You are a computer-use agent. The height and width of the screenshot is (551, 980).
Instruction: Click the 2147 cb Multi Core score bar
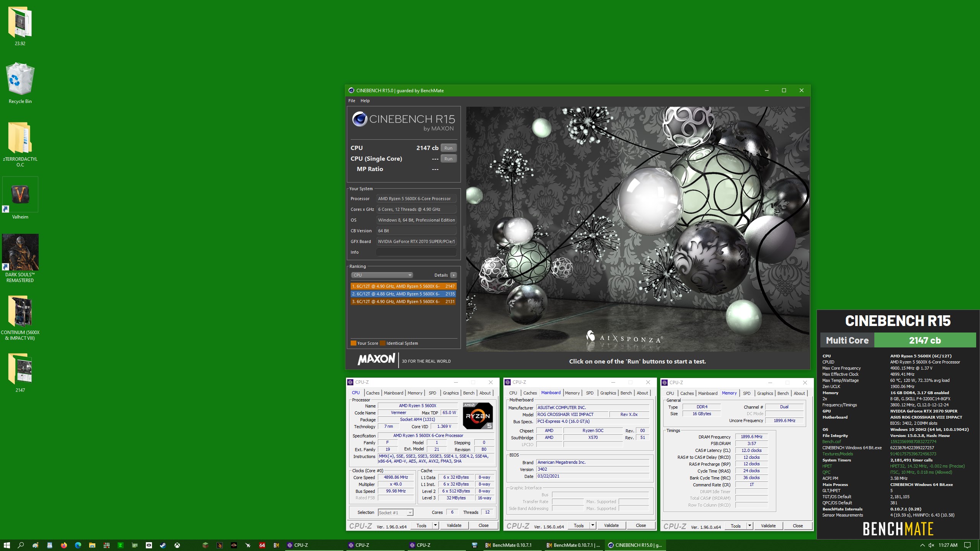click(x=925, y=340)
